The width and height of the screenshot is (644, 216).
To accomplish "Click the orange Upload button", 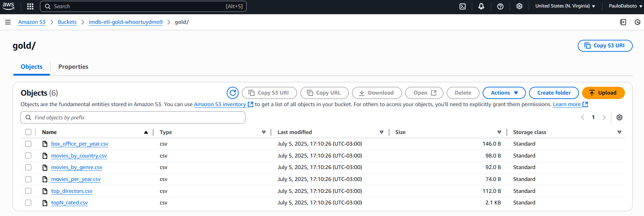I will [603, 93].
